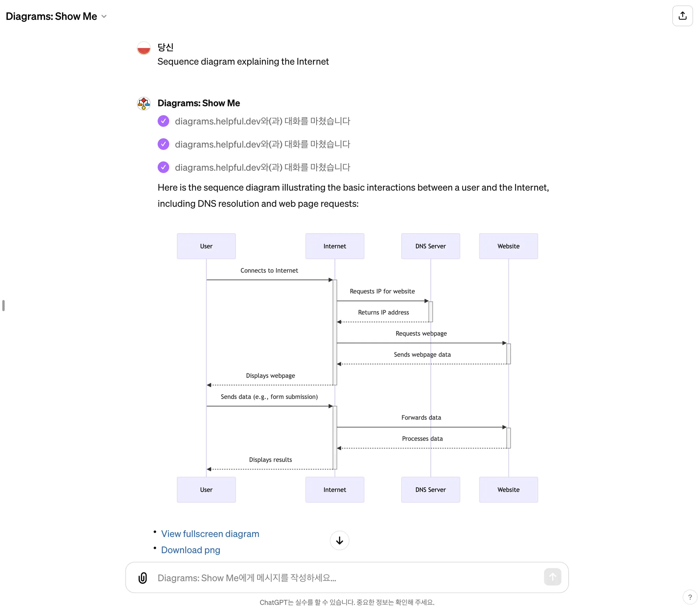Click the sidebar toggle handle on left edge

coord(3,305)
